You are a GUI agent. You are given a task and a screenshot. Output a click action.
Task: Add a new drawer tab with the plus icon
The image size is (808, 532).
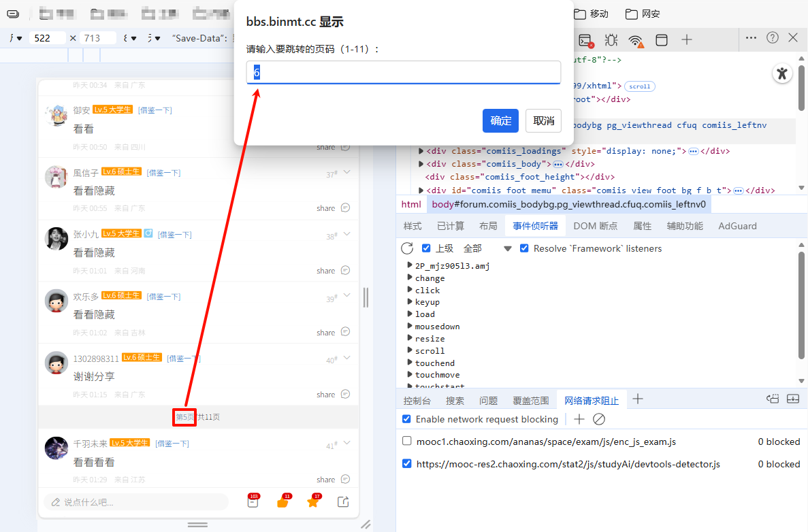638,399
